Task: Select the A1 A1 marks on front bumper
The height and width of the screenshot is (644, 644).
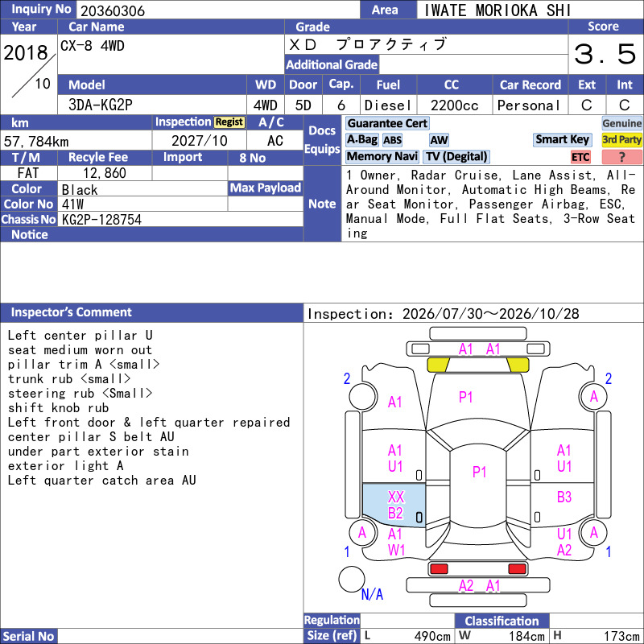Action: coord(479,349)
